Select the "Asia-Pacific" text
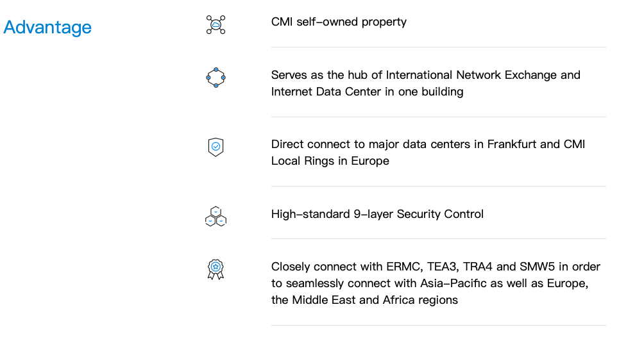The image size is (644, 341). [453, 283]
